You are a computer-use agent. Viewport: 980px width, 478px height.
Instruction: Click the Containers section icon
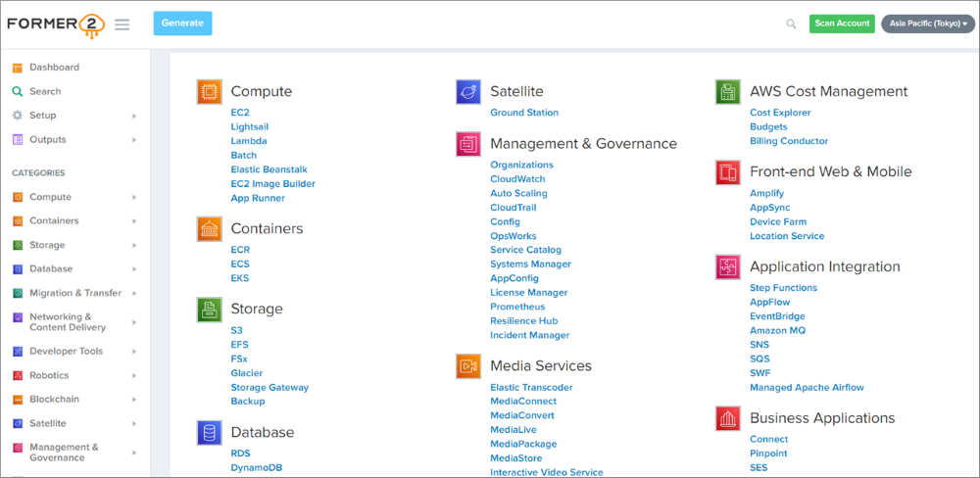(x=209, y=229)
